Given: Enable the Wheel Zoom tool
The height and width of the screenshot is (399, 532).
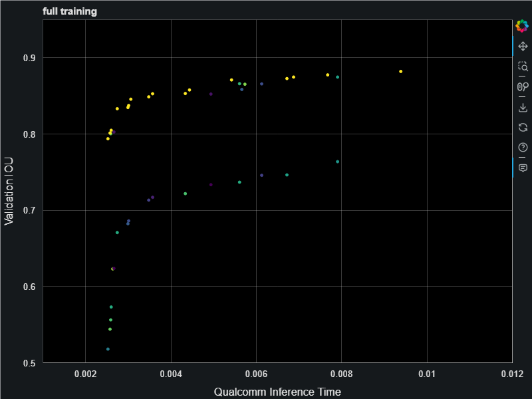Looking at the screenshot, I should [x=523, y=87].
